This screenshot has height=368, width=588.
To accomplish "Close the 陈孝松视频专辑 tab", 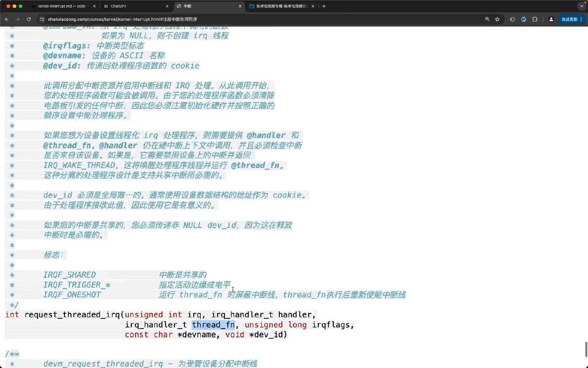I will click(313, 6).
